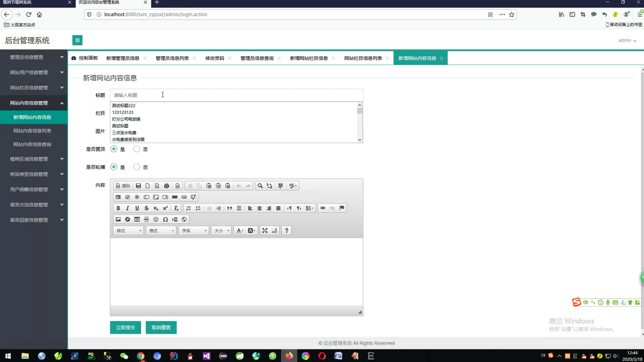Click Remove Format icon

click(176, 208)
